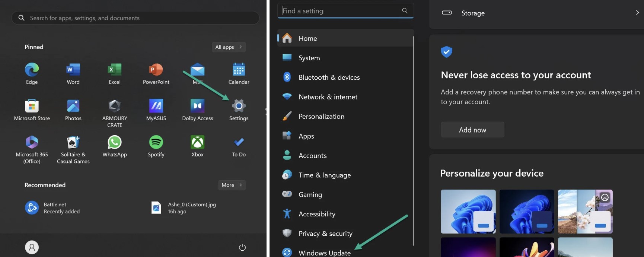This screenshot has width=644, height=257.
Task: Select Personalization category
Action: [x=345, y=116]
